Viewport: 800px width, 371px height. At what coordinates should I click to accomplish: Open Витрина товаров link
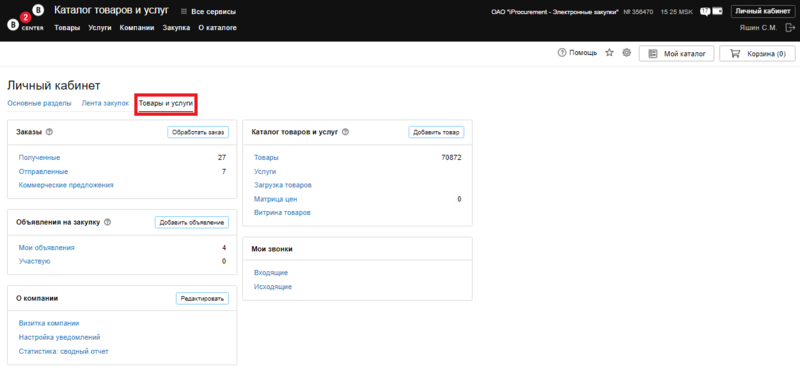coord(282,212)
